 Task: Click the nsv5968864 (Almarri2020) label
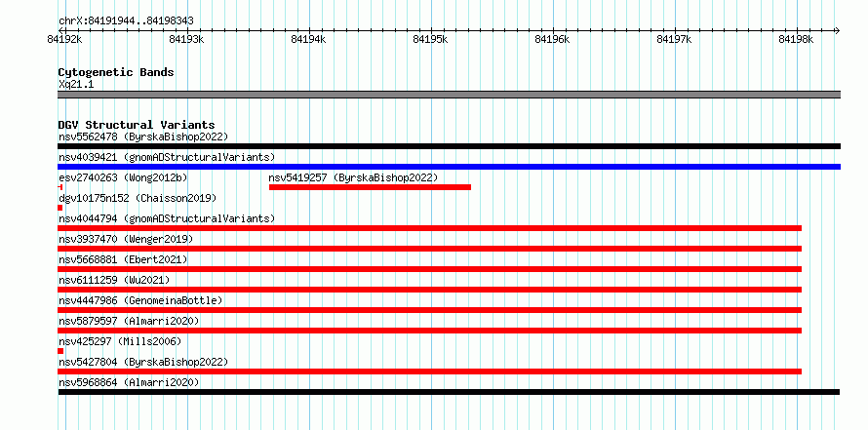(129, 382)
